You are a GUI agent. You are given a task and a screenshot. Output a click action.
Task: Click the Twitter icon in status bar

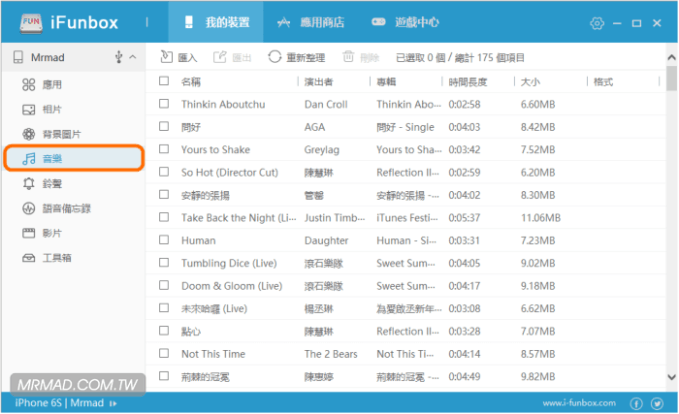(x=657, y=404)
